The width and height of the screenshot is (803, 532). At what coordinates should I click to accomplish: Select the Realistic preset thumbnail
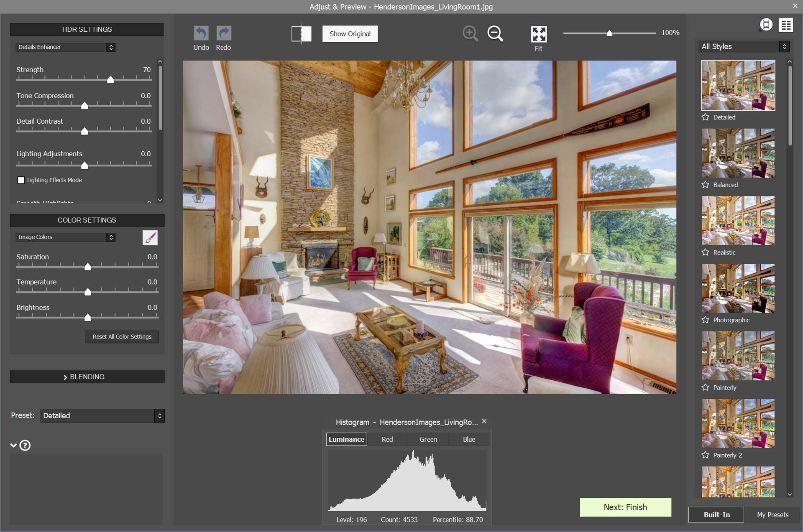tap(738, 221)
